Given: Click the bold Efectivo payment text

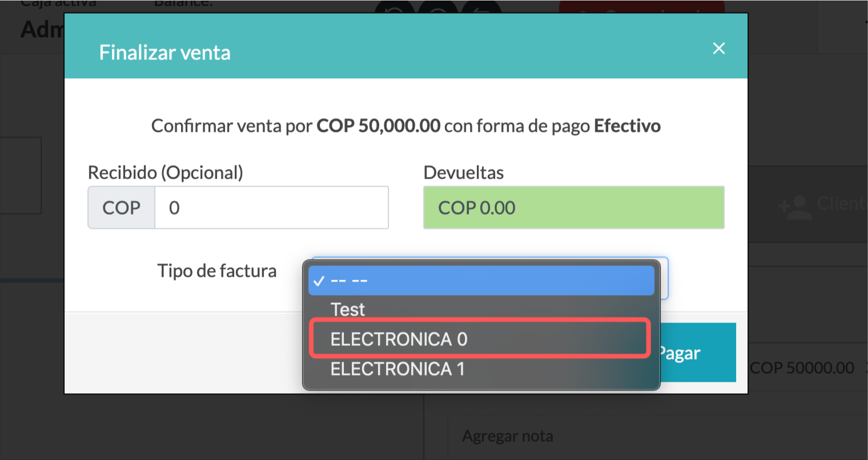Looking at the screenshot, I should pyautogui.click(x=628, y=126).
